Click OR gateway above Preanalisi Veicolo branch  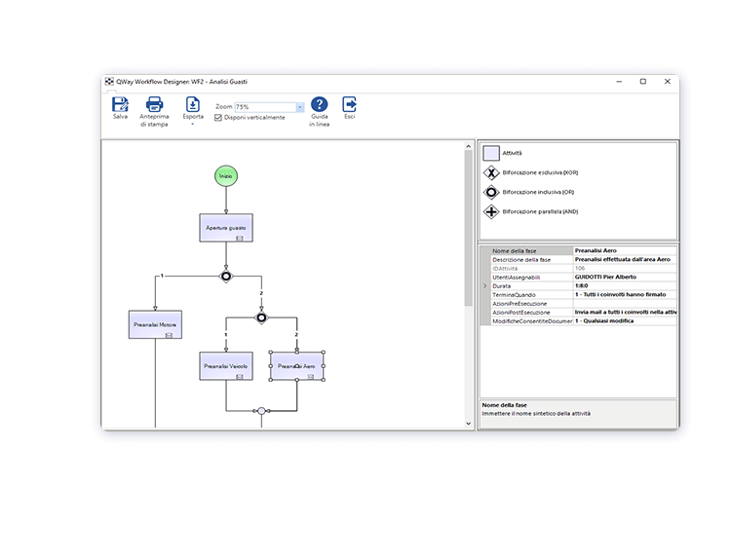pos(261,317)
